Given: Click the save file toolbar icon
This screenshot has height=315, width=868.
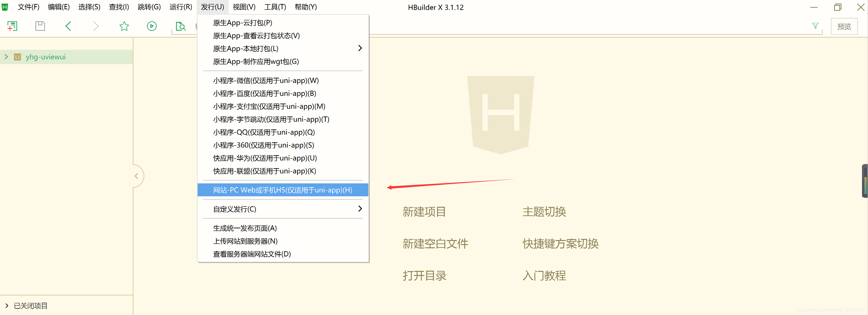Looking at the screenshot, I should 40,26.
